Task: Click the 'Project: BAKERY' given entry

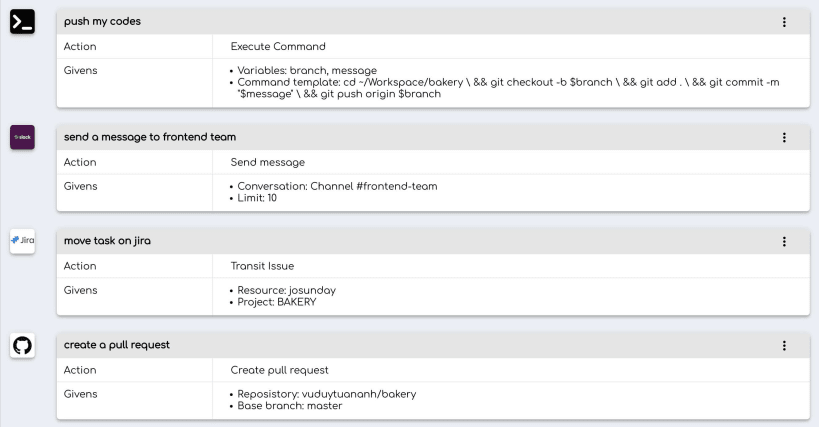Action: click(x=276, y=302)
